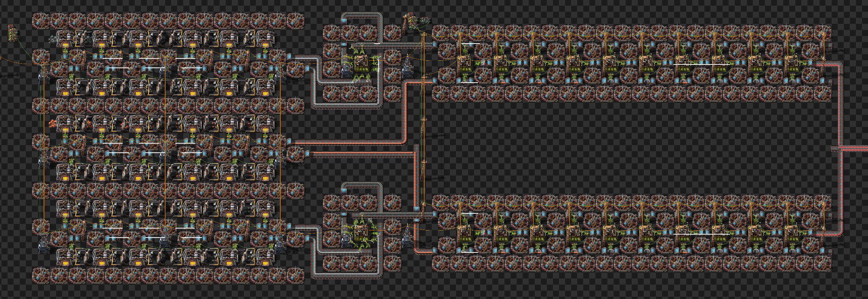Screen dimensions: 868x299
Task: Select leftmost assembler in upper right row
Action: (x=465, y=64)
